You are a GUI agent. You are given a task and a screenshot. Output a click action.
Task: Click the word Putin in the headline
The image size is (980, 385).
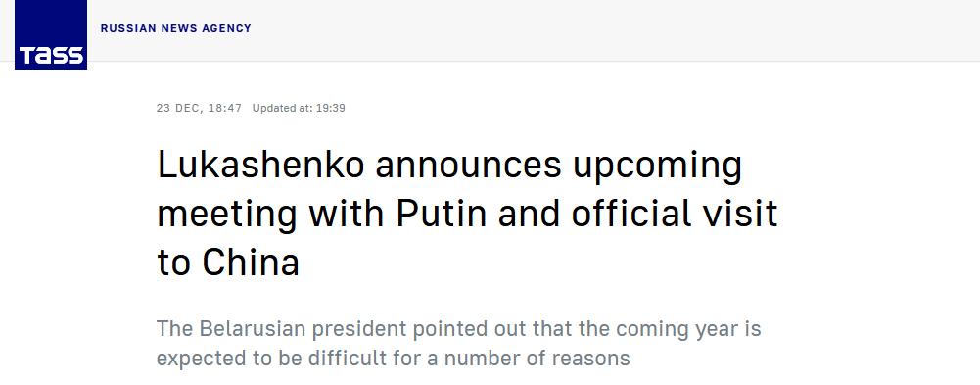442,214
